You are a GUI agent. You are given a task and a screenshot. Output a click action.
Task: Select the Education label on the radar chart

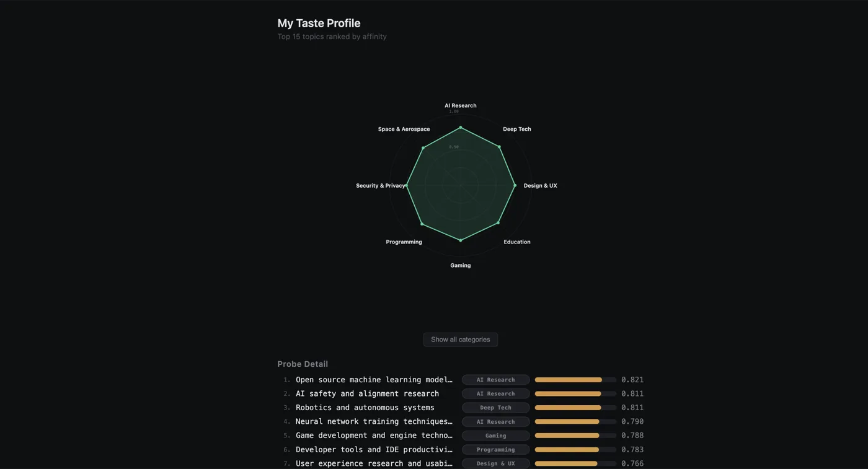[516, 242]
